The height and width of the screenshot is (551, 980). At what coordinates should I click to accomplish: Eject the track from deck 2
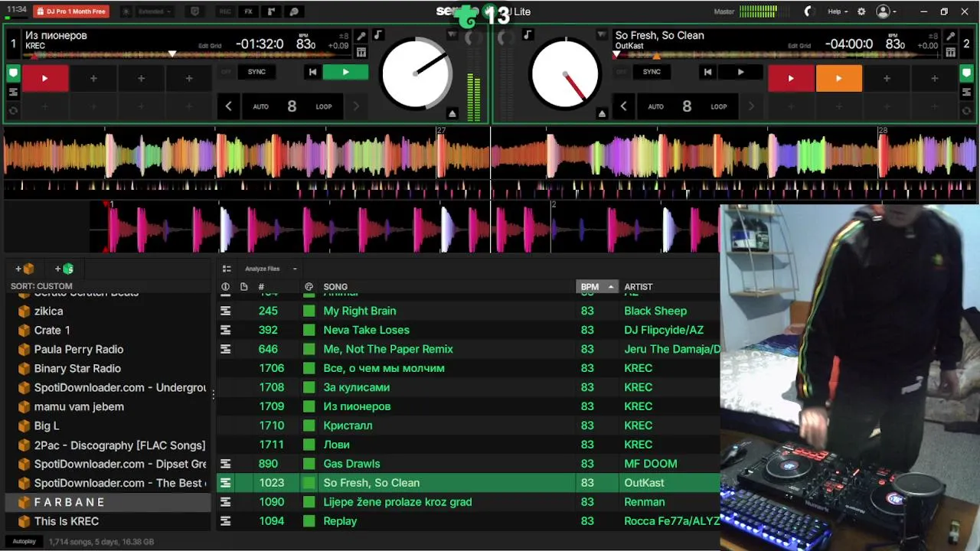(x=602, y=113)
